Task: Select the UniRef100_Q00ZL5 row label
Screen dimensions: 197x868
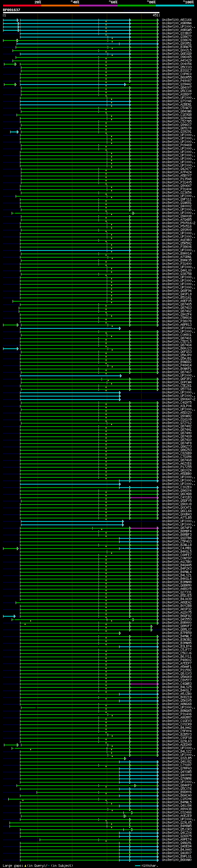Action: coord(177,50)
